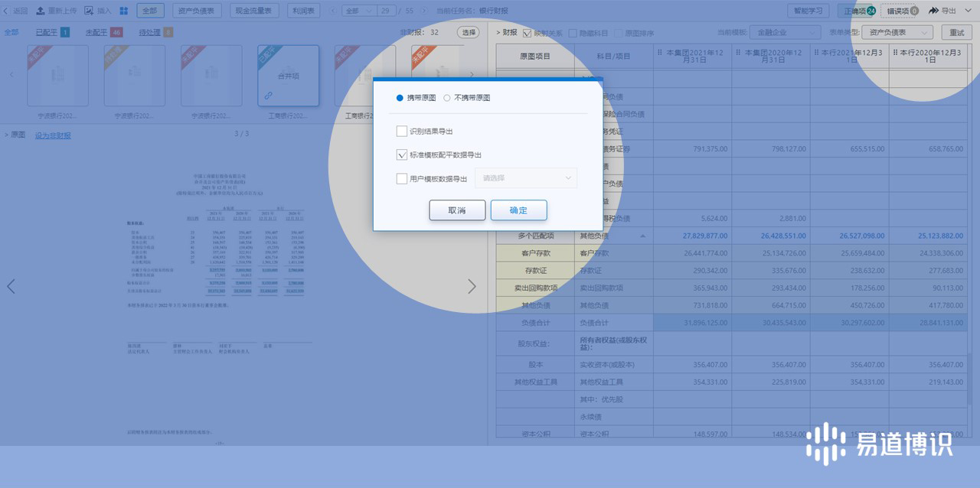Viewport: 980px width, 488px height.
Task: Tick the 用户模板数据导出 checkbox
Action: tap(402, 179)
